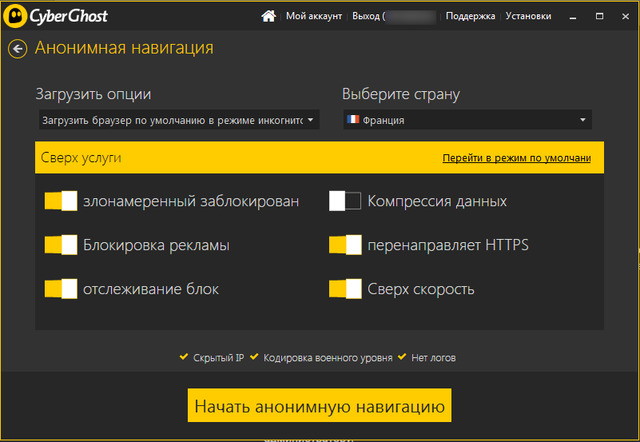Screen dimensions: 640x442
Task: Open Установки from the top menu
Action: [x=527, y=16]
